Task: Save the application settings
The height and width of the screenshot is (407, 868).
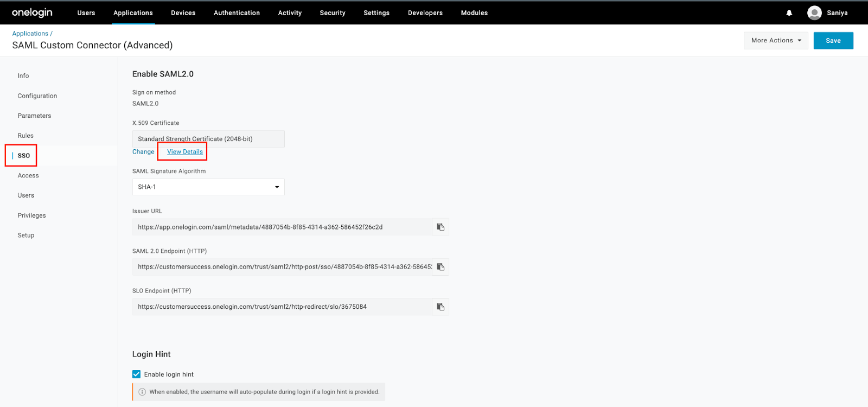Action: 833,41
